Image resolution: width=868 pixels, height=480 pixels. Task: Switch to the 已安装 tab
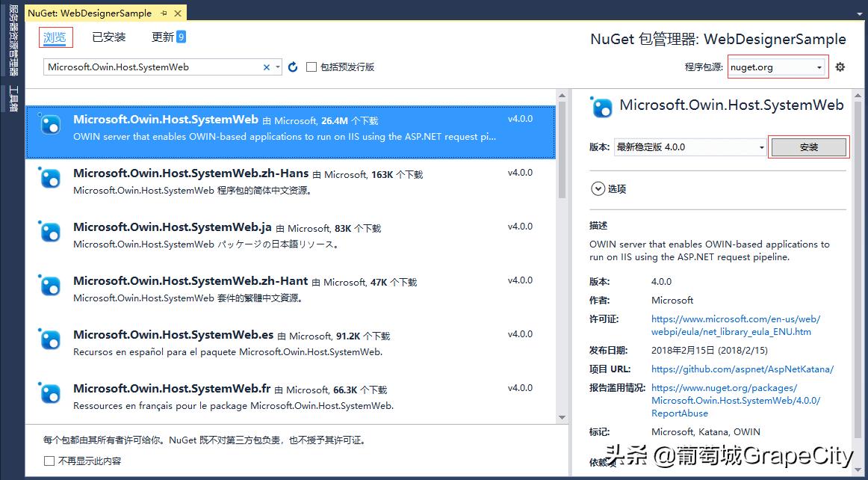tap(108, 36)
